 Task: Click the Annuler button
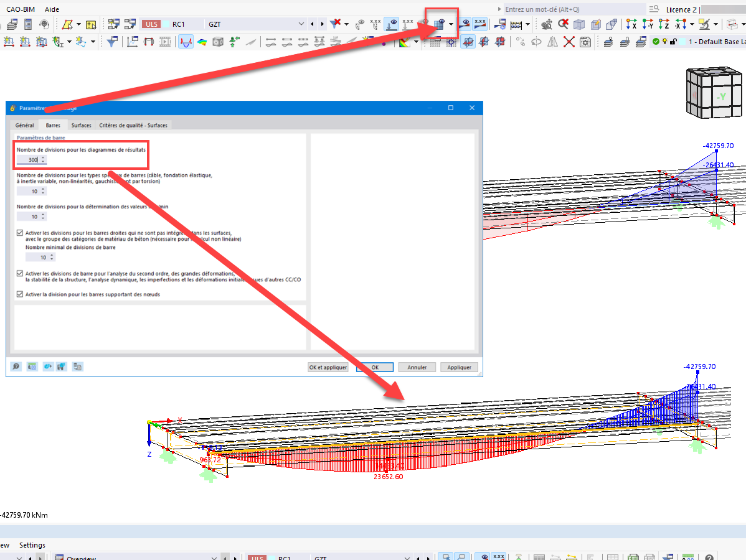click(417, 367)
